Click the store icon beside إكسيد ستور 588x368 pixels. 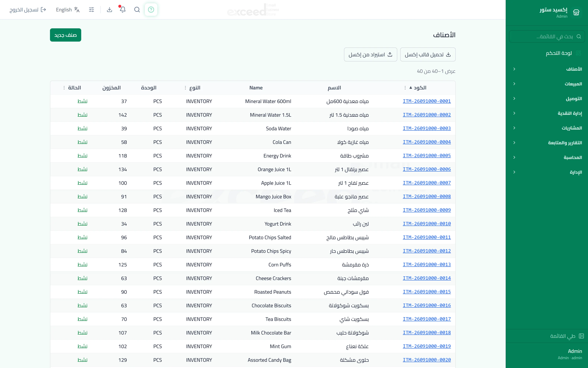(x=576, y=12)
